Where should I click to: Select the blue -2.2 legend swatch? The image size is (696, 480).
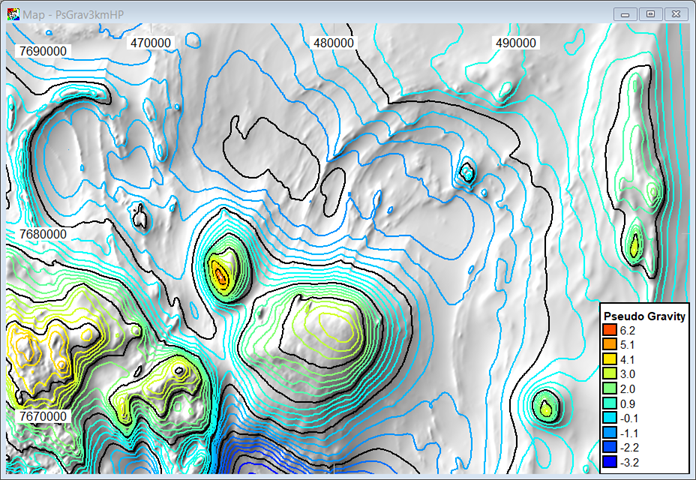coord(610,448)
